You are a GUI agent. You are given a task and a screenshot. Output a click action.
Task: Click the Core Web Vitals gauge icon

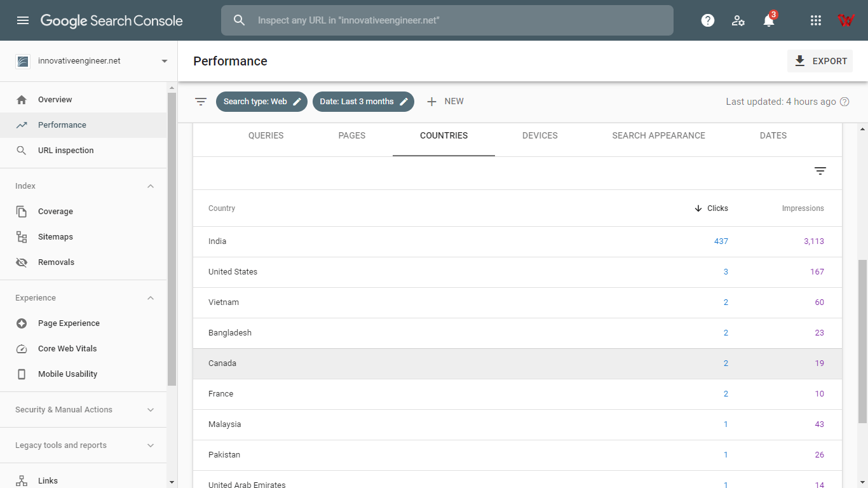[22, 349]
